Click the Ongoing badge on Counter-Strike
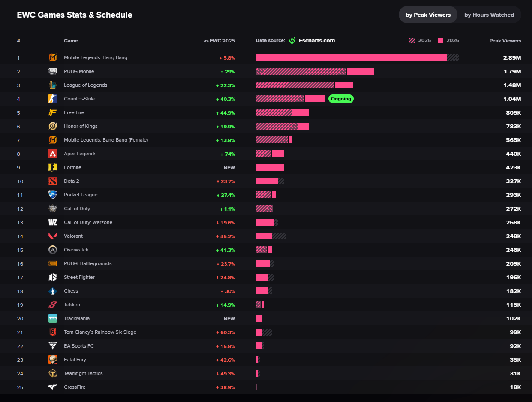The height and width of the screenshot is (402, 532). point(341,99)
